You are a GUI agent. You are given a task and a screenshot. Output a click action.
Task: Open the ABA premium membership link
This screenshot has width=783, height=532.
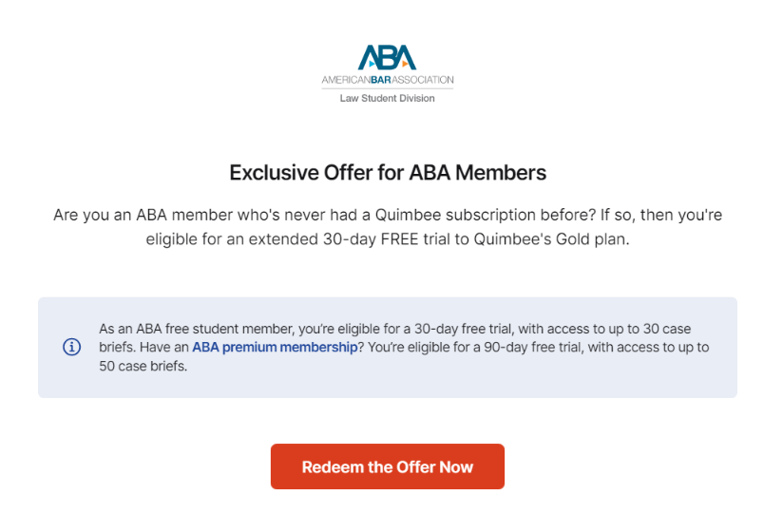pos(275,348)
